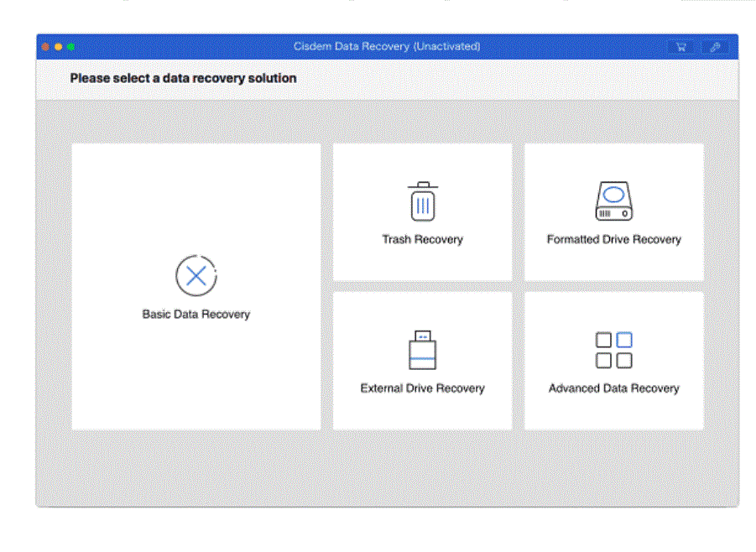Viewport: 756px width, 552px height.
Task: Click the "Please select a data recovery solution" heading
Action: 183,78
